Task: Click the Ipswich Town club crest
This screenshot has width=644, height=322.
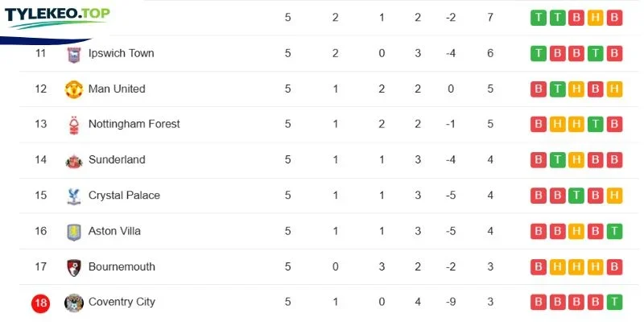Action: tap(74, 54)
